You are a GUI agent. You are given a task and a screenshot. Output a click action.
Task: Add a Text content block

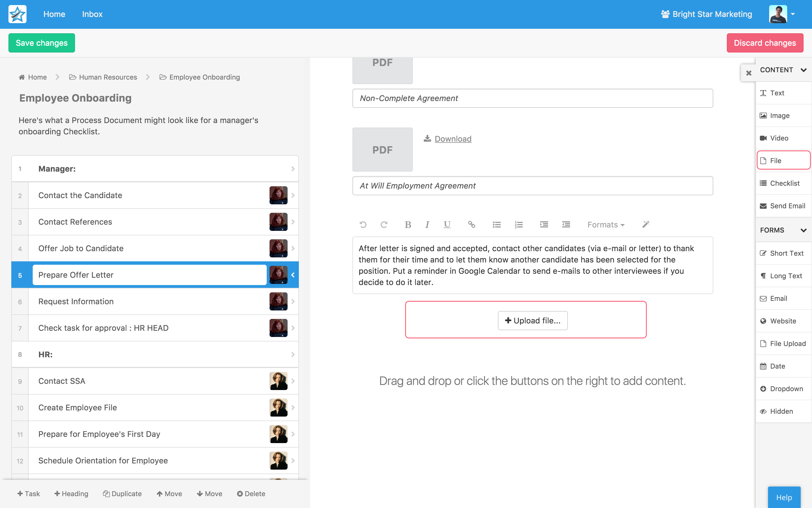pos(784,93)
